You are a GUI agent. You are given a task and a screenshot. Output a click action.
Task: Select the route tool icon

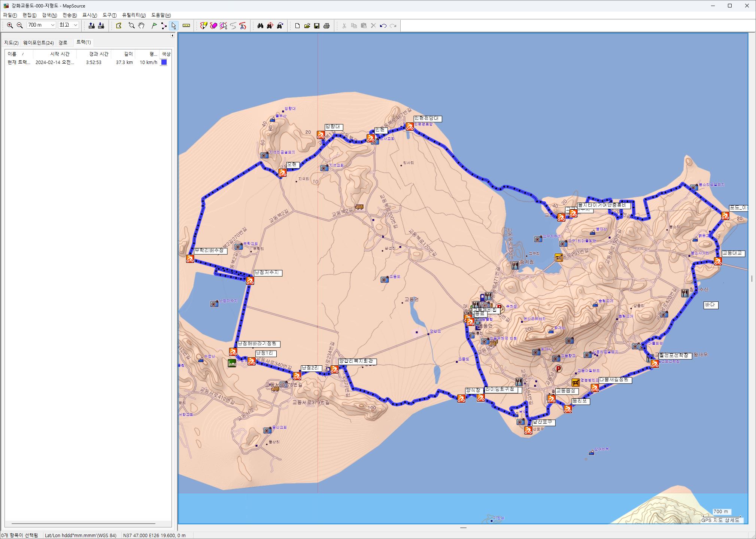point(164,25)
